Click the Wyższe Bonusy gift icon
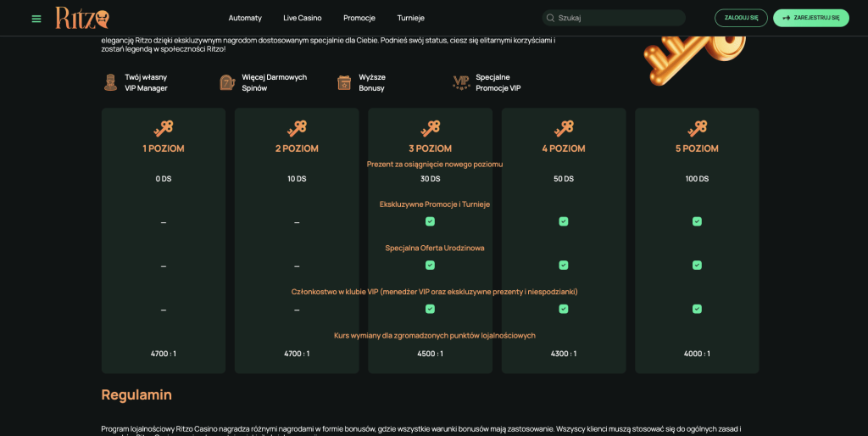The image size is (868, 436). coord(344,82)
